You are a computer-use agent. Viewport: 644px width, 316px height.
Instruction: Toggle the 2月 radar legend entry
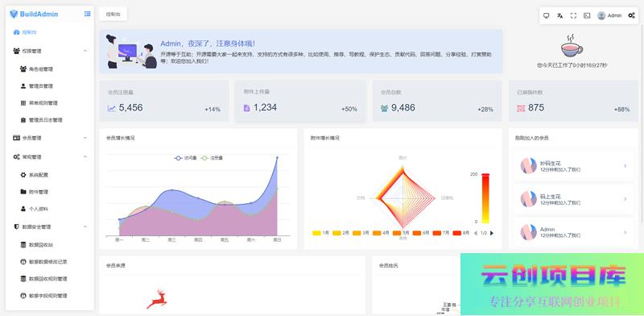point(341,233)
